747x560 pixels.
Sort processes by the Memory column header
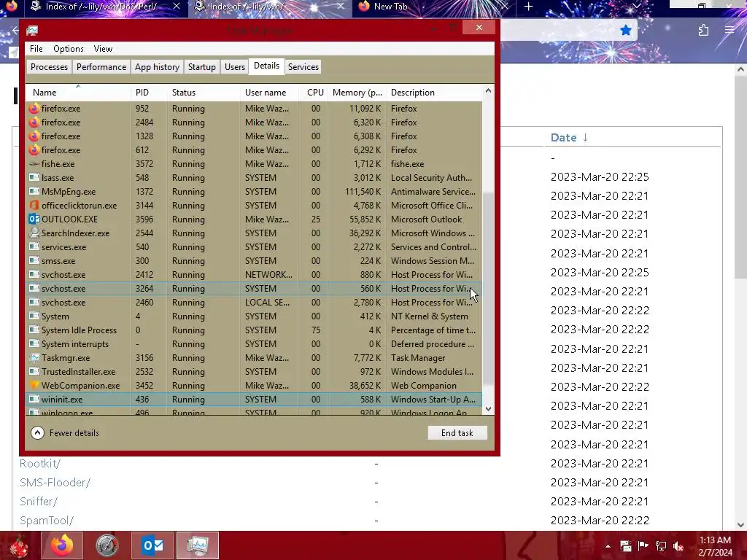point(357,93)
